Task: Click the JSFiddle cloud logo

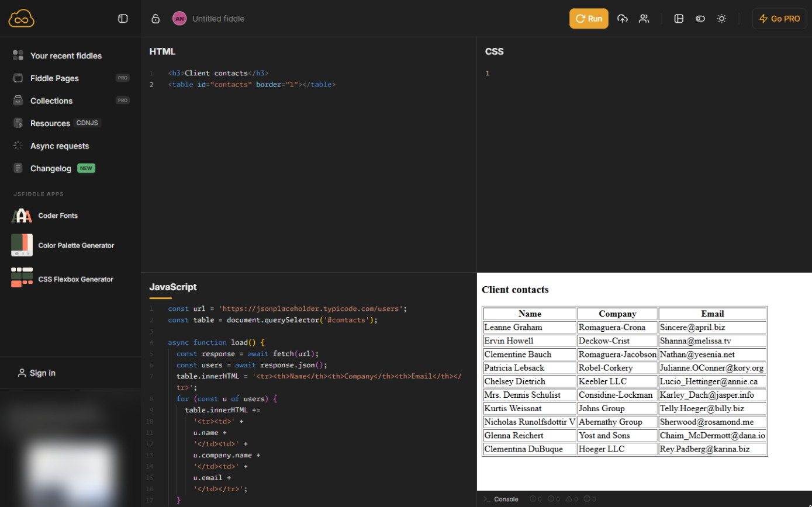Action: click(22, 19)
